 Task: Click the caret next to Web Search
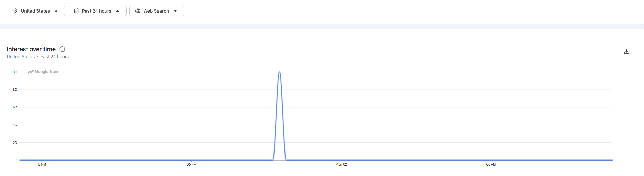(175, 11)
